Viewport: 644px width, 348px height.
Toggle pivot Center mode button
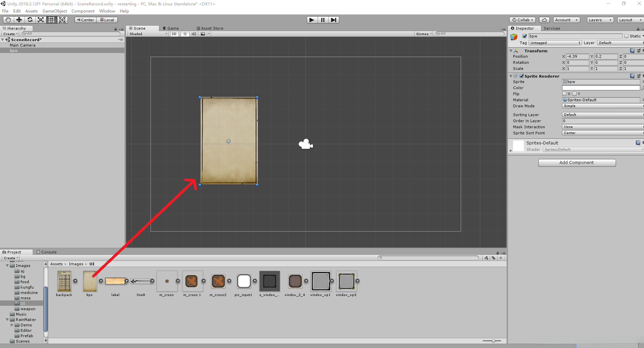(86, 20)
